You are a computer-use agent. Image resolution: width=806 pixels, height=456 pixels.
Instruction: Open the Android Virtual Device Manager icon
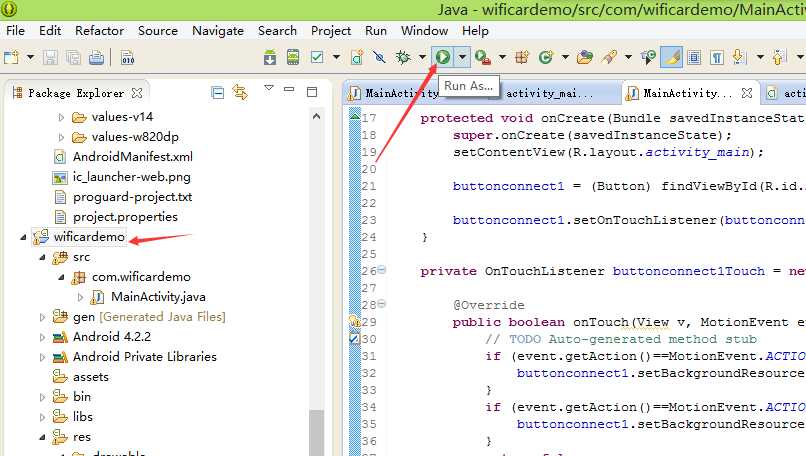pos(293,57)
